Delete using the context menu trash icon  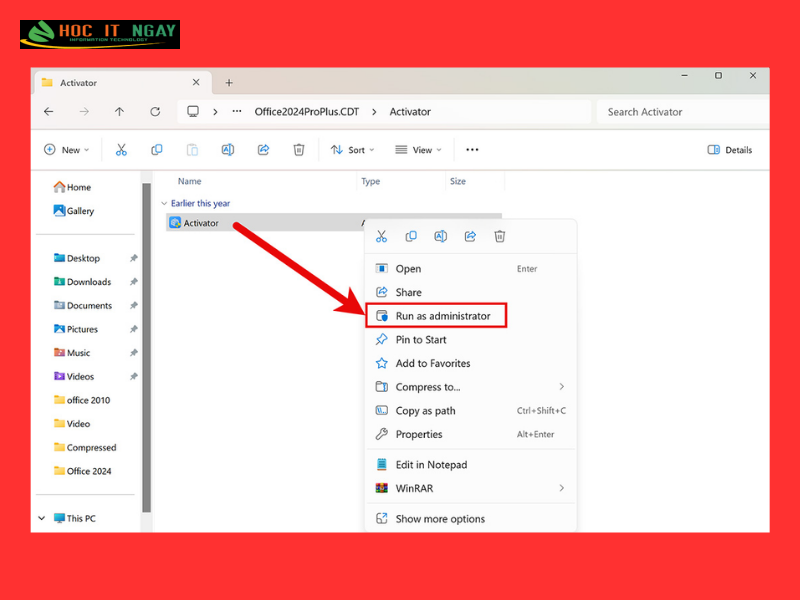click(x=499, y=236)
